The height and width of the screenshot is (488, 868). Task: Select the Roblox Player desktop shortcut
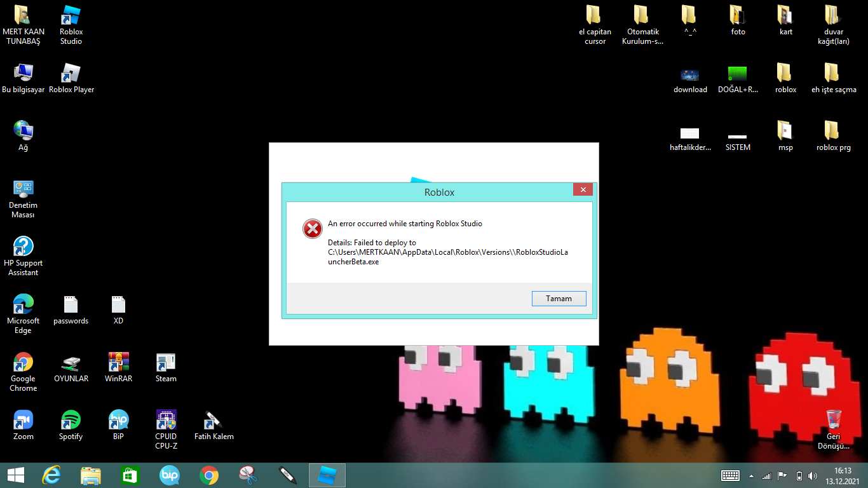(71, 79)
